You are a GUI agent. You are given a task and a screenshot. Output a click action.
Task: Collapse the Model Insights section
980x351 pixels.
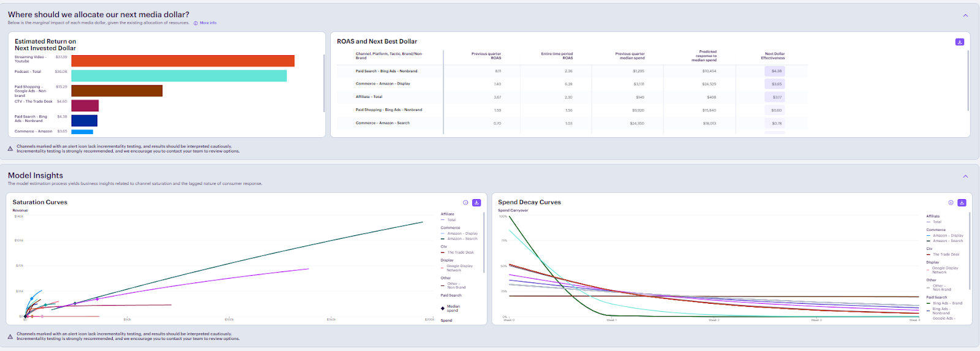(x=965, y=176)
